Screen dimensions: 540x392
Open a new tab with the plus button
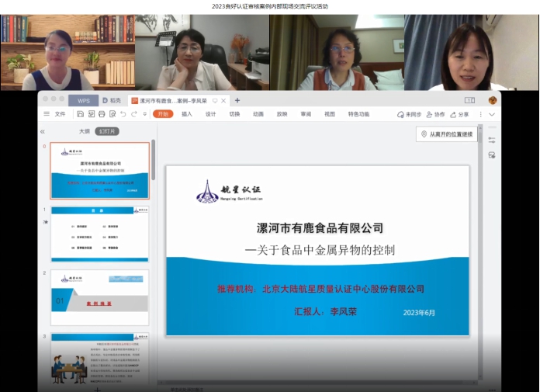237,100
